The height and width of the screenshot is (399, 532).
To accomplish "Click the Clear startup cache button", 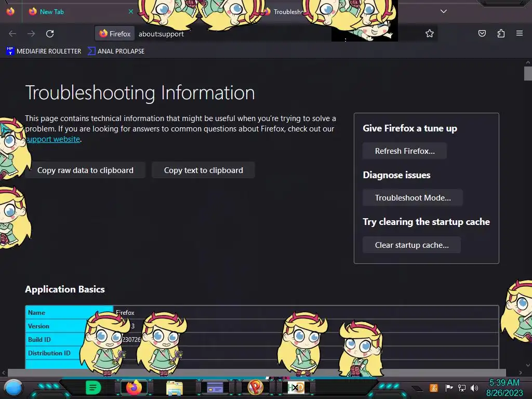I will click(x=411, y=245).
